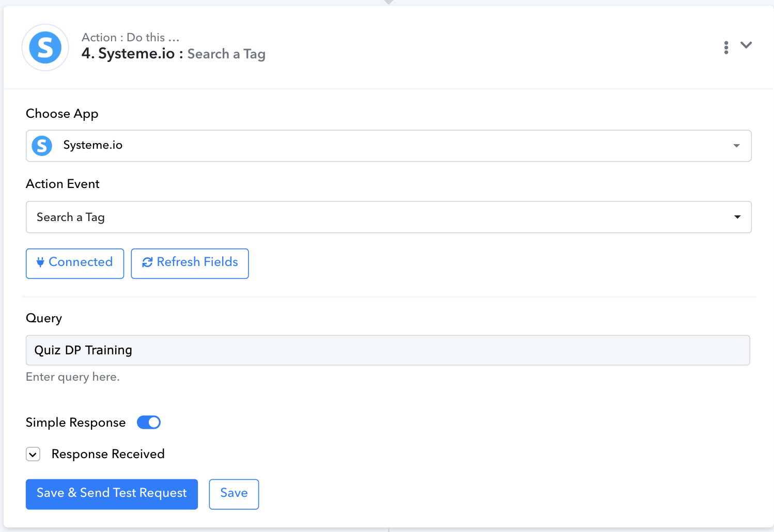Click Refresh Fields button
Screen dimensions: 774x532
click(x=190, y=263)
